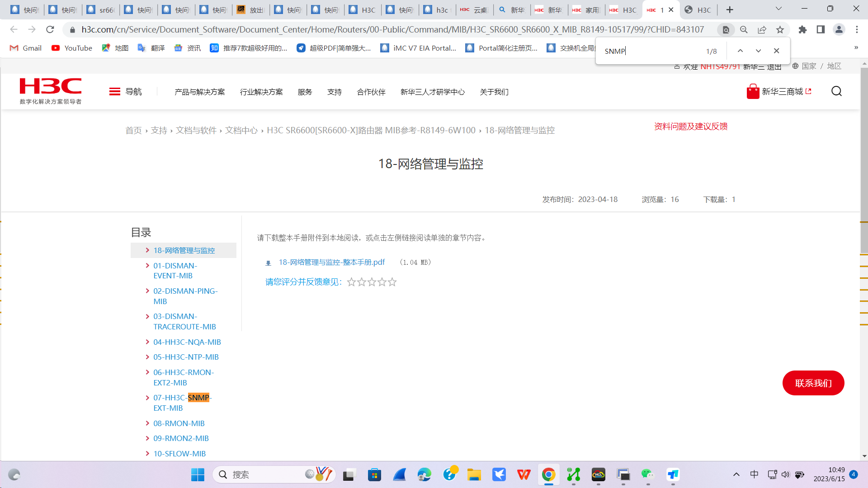Image resolution: width=868 pixels, height=488 pixels.
Task: Rate document with the fifth star
Action: click(x=392, y=282)
